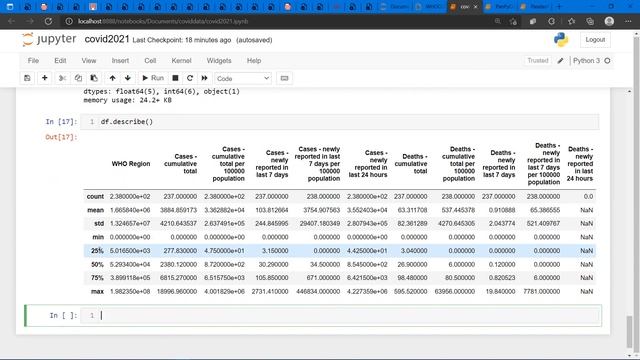The width and height of the screenshot is (640, 360).
Task: Open browser settings ellipsis menu
Action: (628, 21)
